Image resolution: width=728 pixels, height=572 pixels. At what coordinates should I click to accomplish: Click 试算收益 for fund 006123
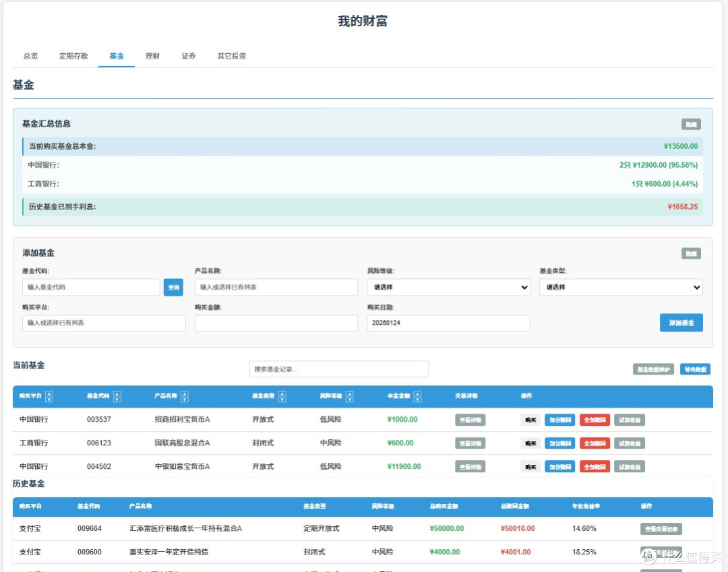click(x=630, y=443)
